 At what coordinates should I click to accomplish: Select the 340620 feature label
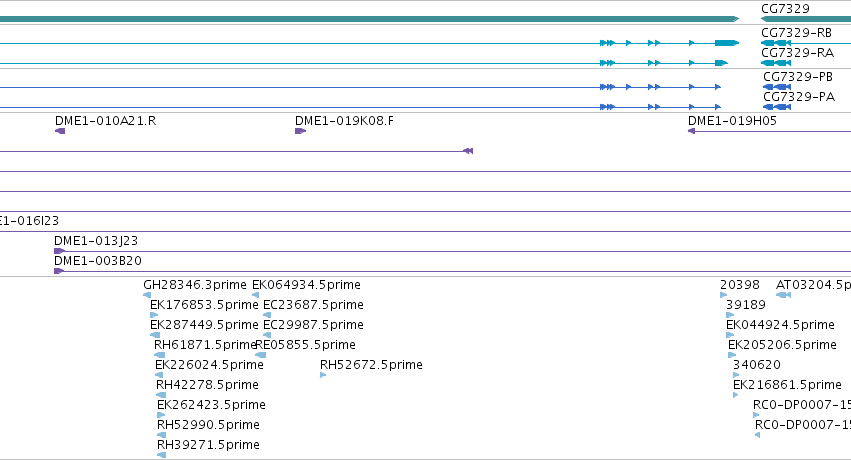click(x=757, y=365)
